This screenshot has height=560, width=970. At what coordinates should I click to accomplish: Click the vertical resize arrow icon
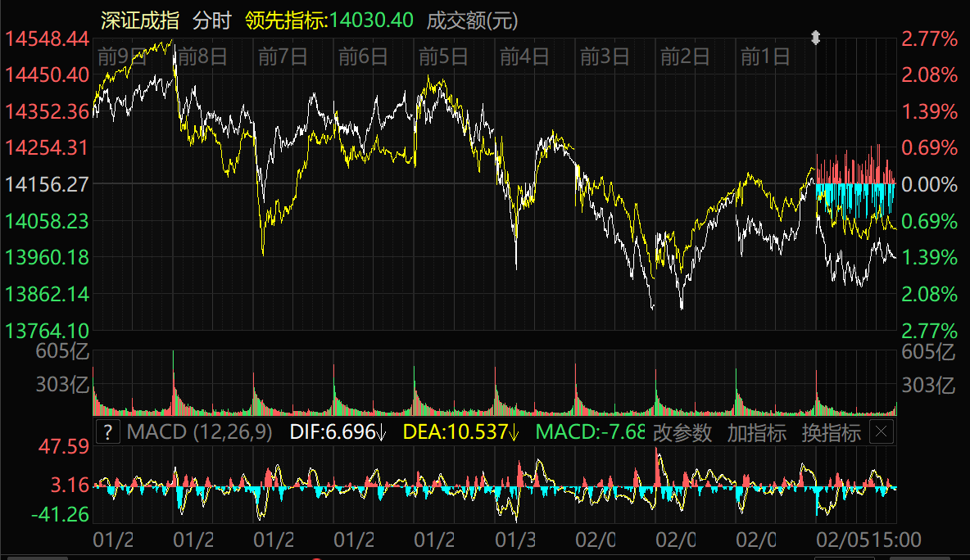click(x=815, y=38)
